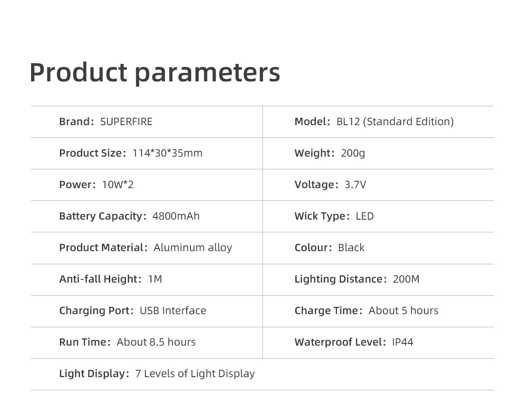This screenshot has width=525, height=420.
Task: Select the Run Time About 8.5 hours entry
Action: coord(127,342)
